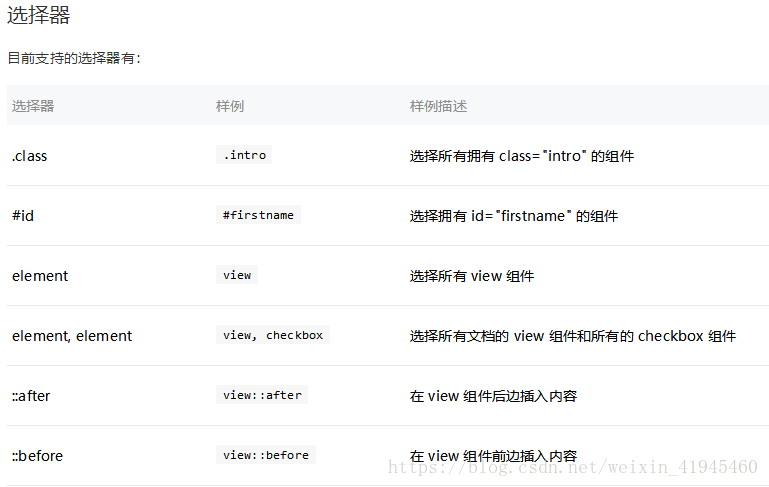The image size is (769, 487).
Task: Click the 样例 column header
Action: point(230,106)
